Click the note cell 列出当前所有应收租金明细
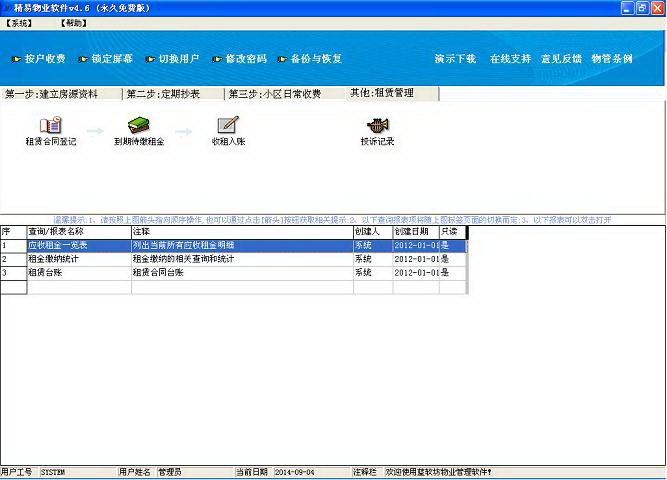The height and width of the screenshot is (480, 667). click(x=242, y=246)
